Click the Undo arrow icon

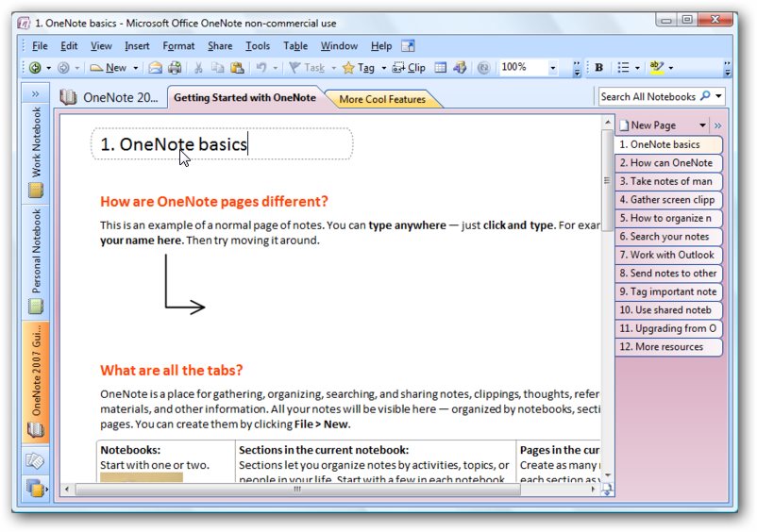[x=261, y=68]
